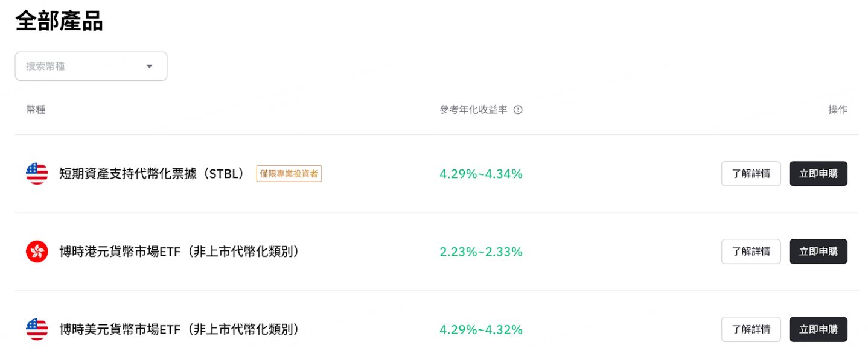
Task: Click 了解詳情 for 博時港元貨幣市場ETF
Action: coord(751,252)
